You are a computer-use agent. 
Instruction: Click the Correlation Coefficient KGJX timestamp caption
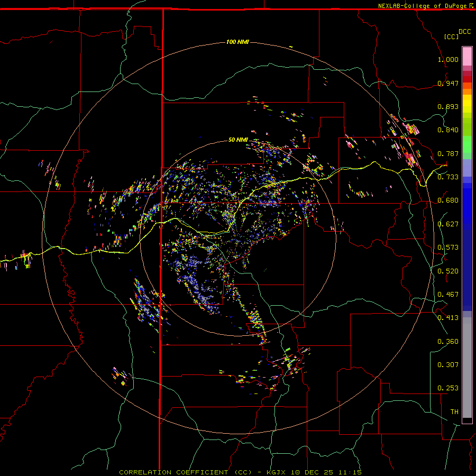pyautogui.click(x=240, y=472)
